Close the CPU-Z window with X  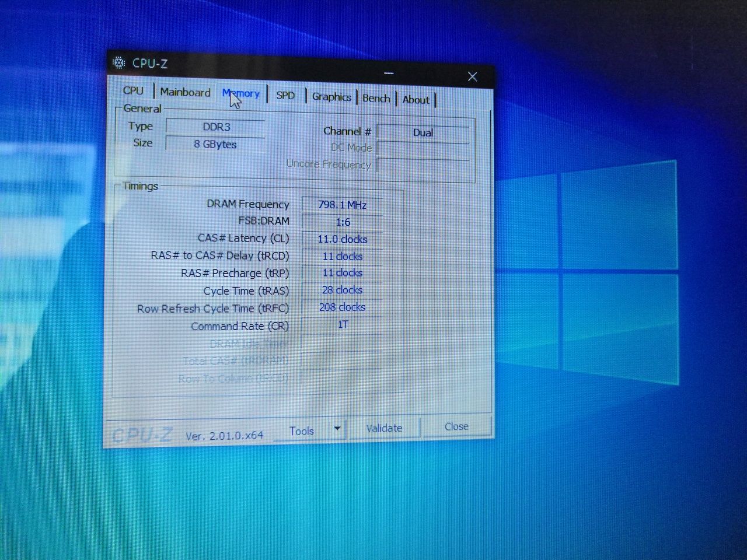click(473, 76)
